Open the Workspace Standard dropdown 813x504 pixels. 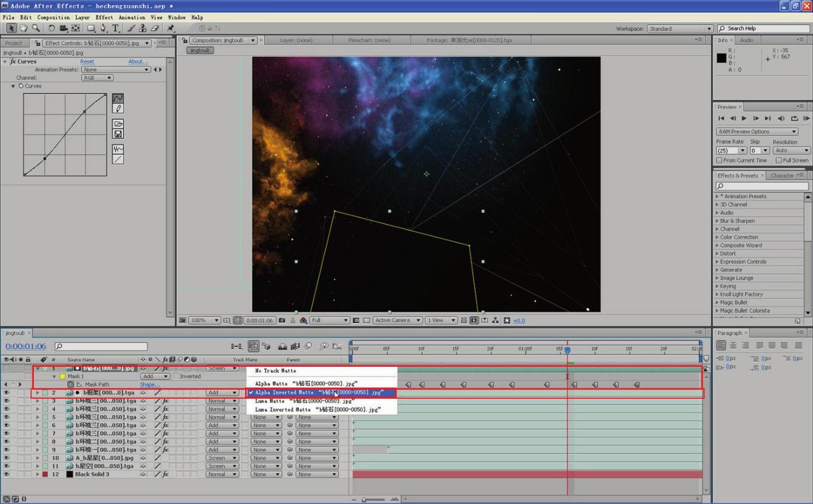(680, 29)
